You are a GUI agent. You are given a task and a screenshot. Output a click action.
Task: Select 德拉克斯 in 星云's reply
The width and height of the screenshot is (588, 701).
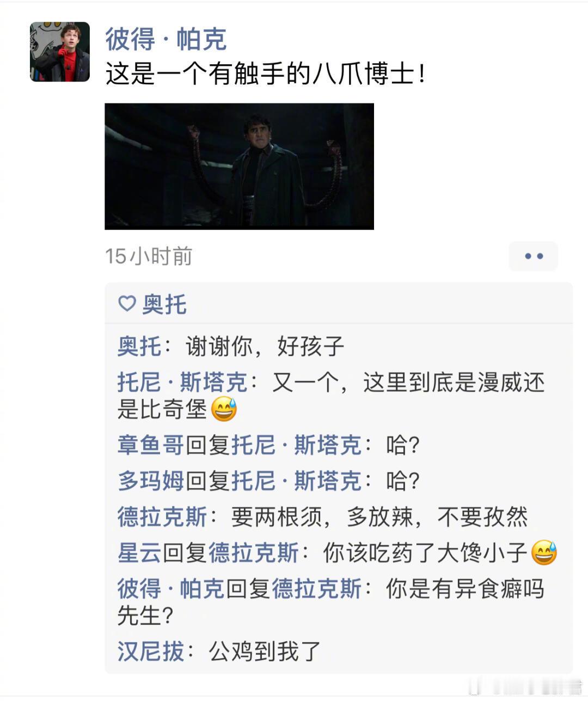254,552
